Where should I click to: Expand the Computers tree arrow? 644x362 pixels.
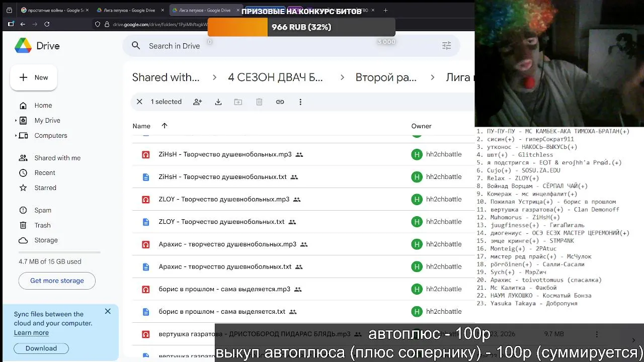(x=16, y=136)
